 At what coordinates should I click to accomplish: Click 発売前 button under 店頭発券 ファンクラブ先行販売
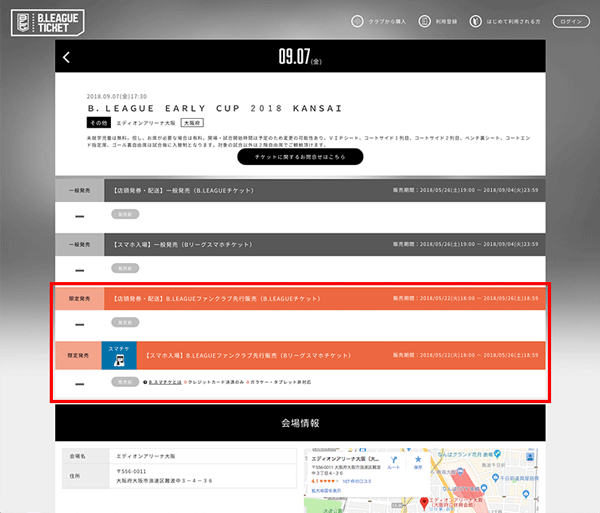125,322
